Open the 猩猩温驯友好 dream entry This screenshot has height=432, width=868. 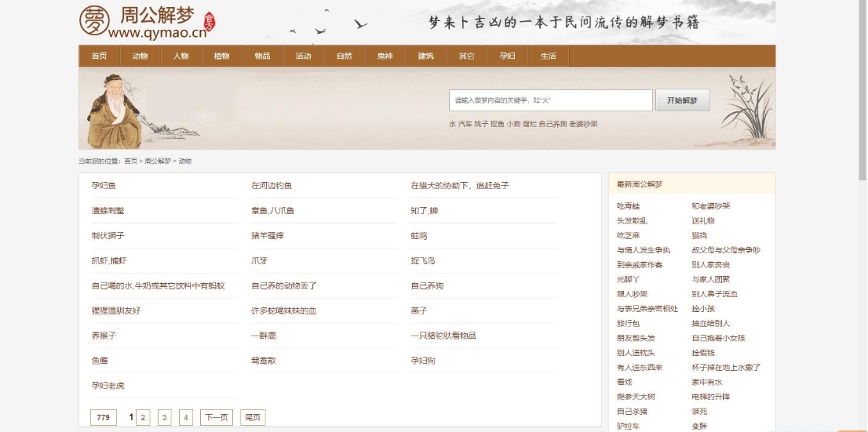coord(115,310)
